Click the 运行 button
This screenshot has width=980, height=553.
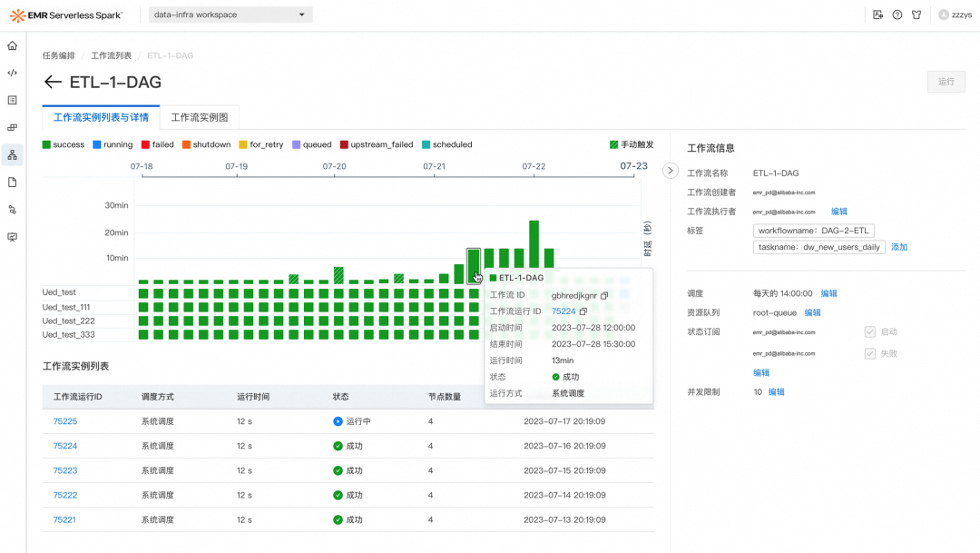pyautogui.click(x=946, y=82)
